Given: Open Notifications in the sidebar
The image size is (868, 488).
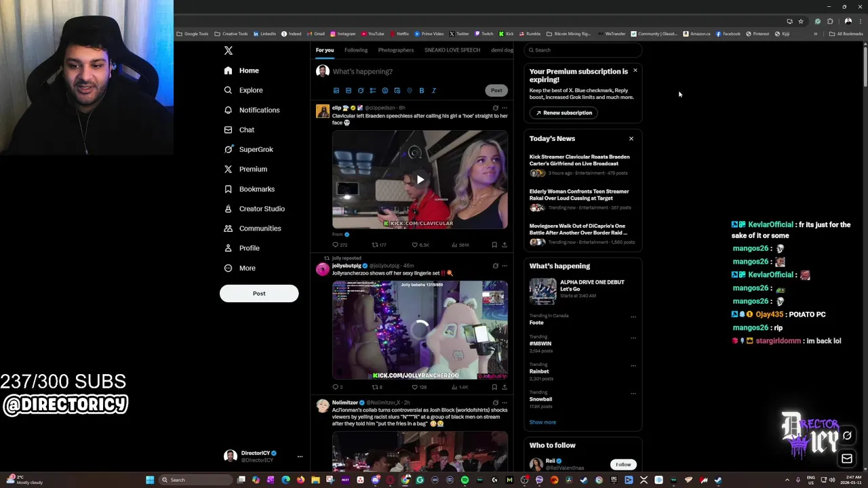Looking at the screenshot, I should 252,110.
